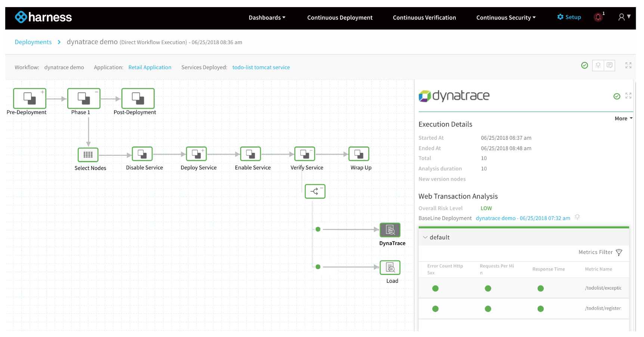Select the Disable Service step

click(142, 154)
